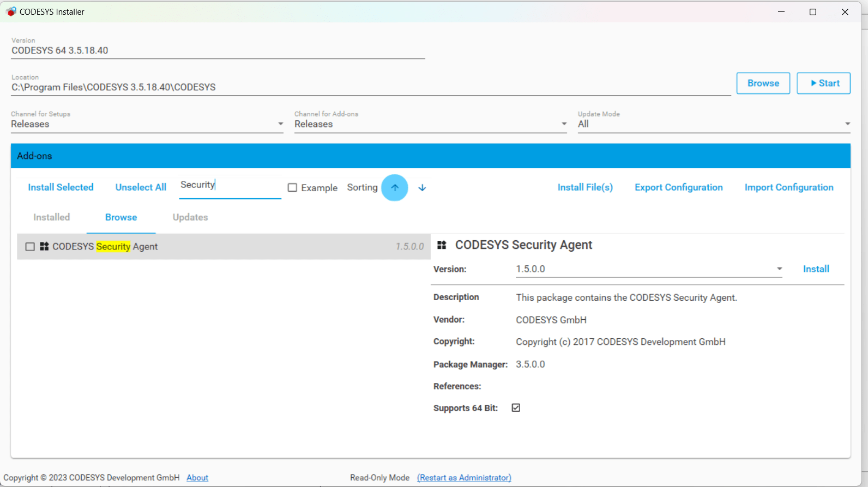Click the package icon in the details header
Image resolution: width=868 pixels, height=487 pixels.
(x=442, y=245)
